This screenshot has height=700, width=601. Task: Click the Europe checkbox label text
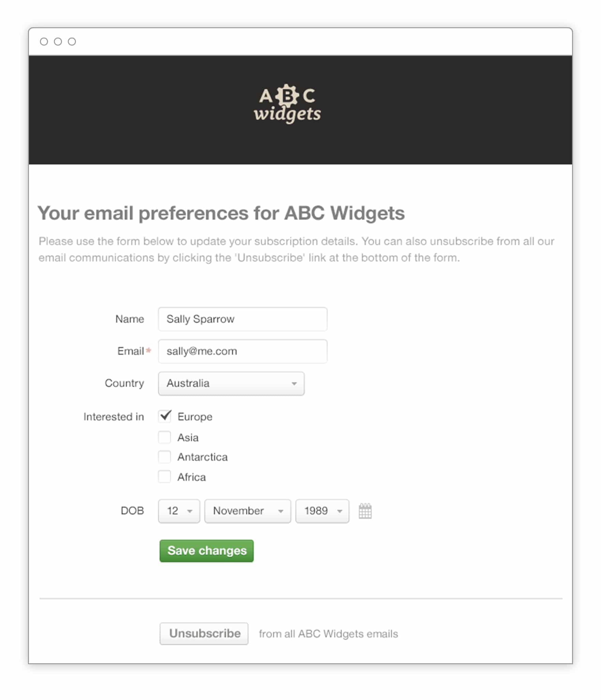click(x=195, y=417)
